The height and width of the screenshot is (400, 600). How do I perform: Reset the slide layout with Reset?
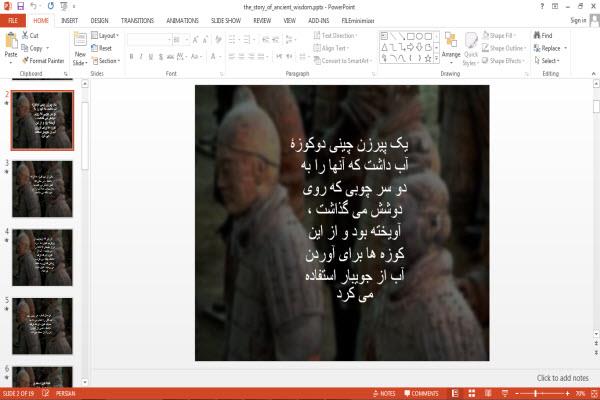click(101, 48)
